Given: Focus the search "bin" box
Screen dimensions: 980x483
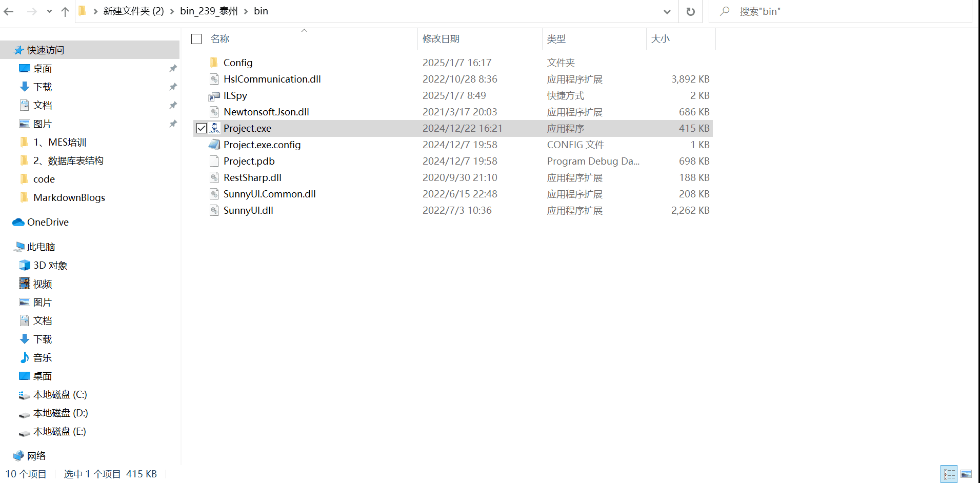Looking at the screenshot, I should pyautogui.click(x=841, y=11).
